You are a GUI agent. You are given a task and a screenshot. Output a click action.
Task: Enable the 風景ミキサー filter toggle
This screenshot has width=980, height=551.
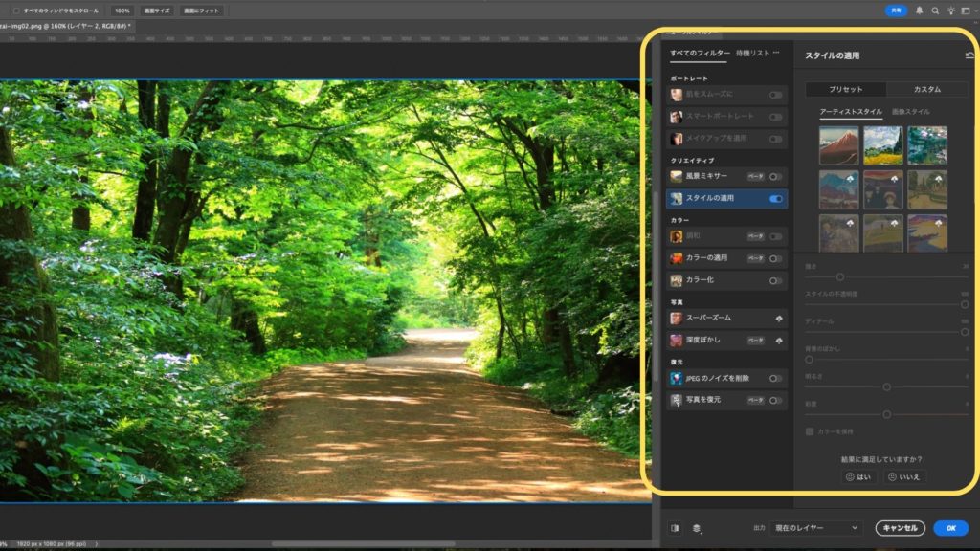click(775, 177)
